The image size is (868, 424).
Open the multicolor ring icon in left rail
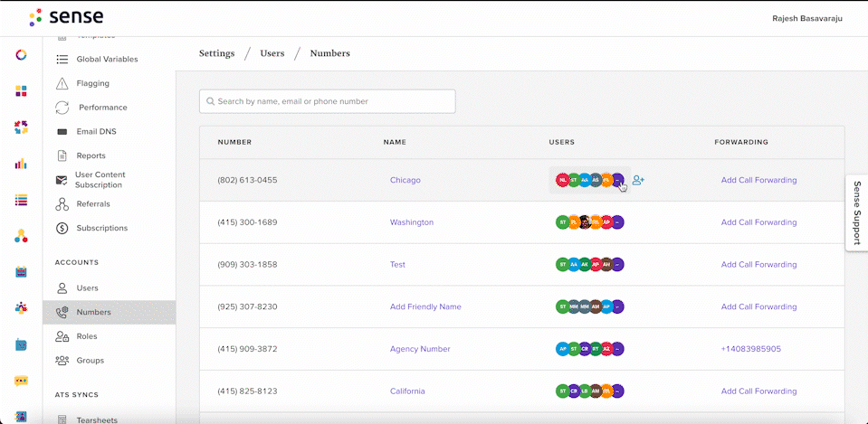(x=21, y=55)
